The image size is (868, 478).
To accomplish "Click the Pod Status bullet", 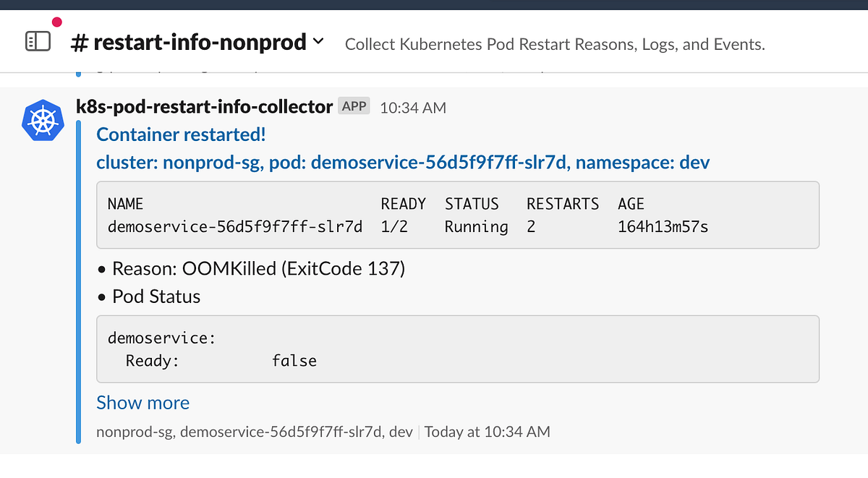I will (156, 296).
